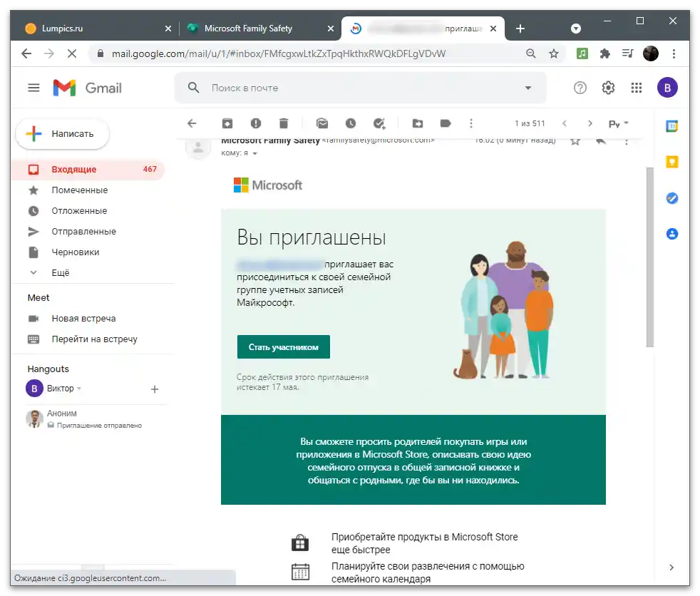The image size is (700, 596).
Task: Open the Gmail main menu hamburger icon
Action: (34, 88)
